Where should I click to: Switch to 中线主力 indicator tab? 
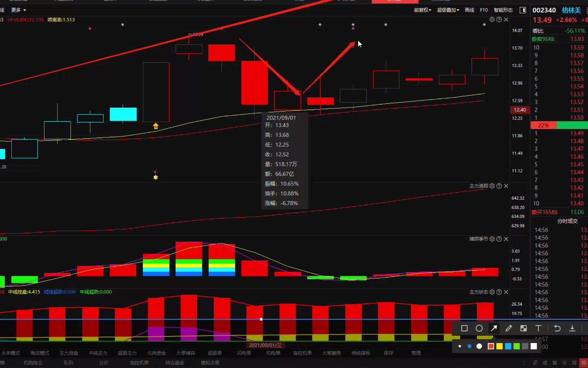(98, 353)
